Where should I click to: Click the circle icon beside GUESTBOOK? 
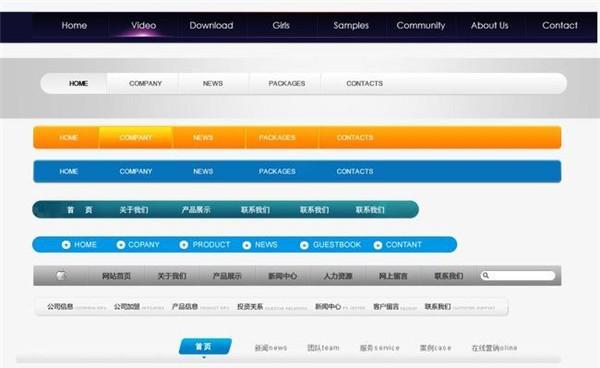[x=304, y=245]
